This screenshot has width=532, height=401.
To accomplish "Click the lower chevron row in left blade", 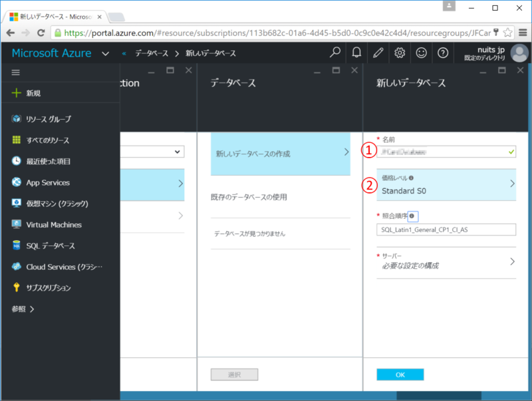I will pyautogui.click(x=180, y=215).
